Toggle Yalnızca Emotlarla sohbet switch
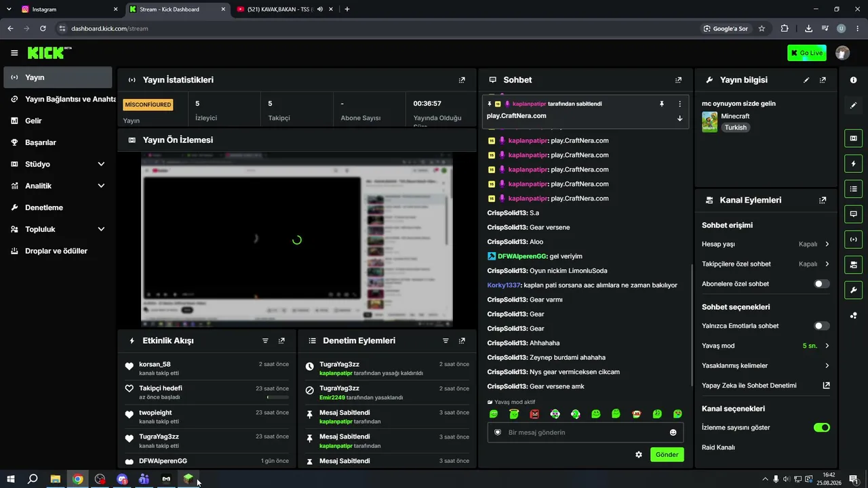Screen dimensions: 868x488 (x=821, y=326)
